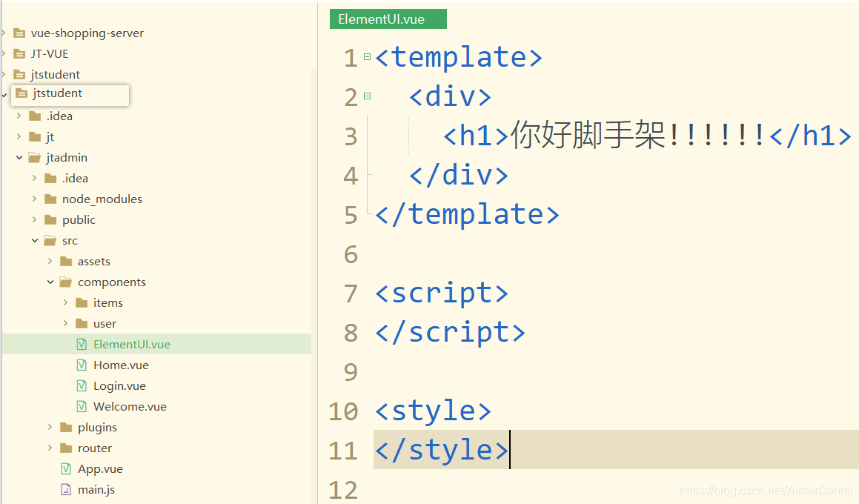
Task: Click the .idea folder directly under jtstudent
Action: click(x=59, y=116)
